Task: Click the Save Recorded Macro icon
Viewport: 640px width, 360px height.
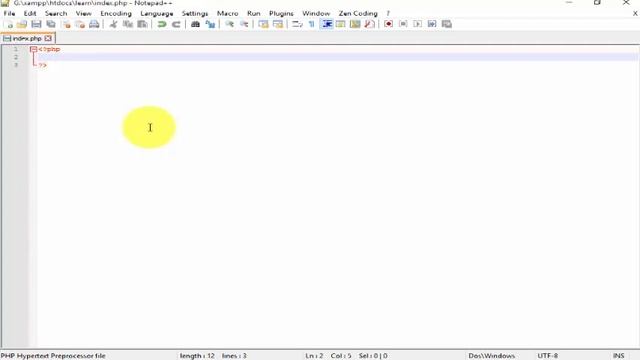Action: [x=447, y=24]
